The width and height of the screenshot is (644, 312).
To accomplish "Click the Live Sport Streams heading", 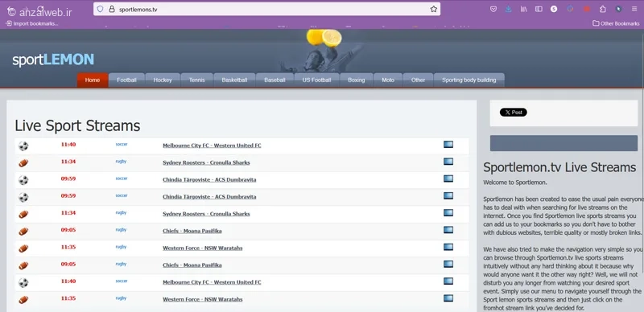I will (x=77, y=125).
